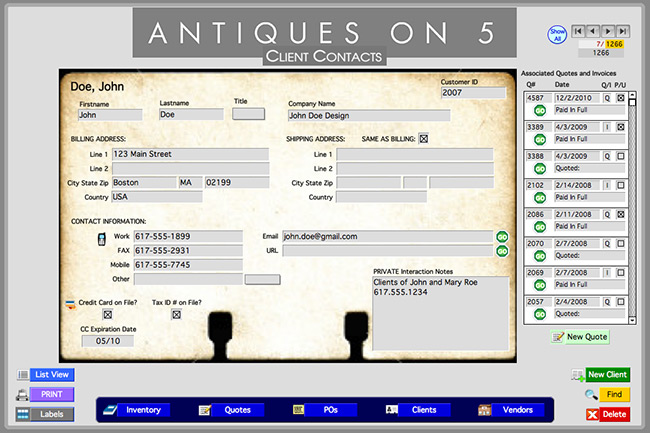Click the Show All round button
The width and height of the screenshot is (650, 433).
point(557,35)
